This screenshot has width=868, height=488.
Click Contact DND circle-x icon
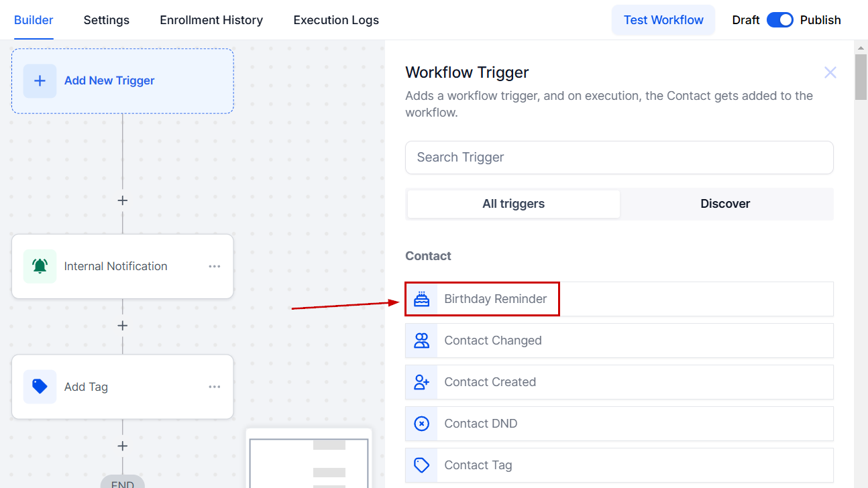pos(421,424)
